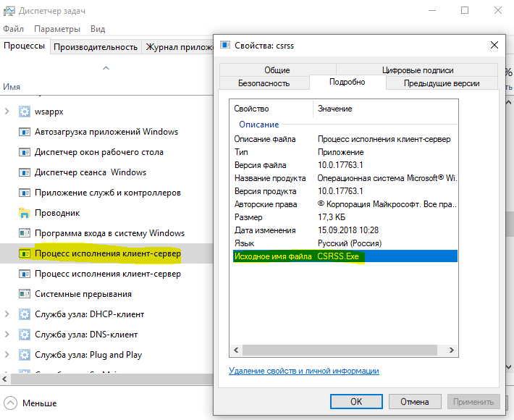Click icon beside Программа входа в систему Windows
The width and height of the screenshot is (514, 420).
pyautogui.click(x=25, y=233)
